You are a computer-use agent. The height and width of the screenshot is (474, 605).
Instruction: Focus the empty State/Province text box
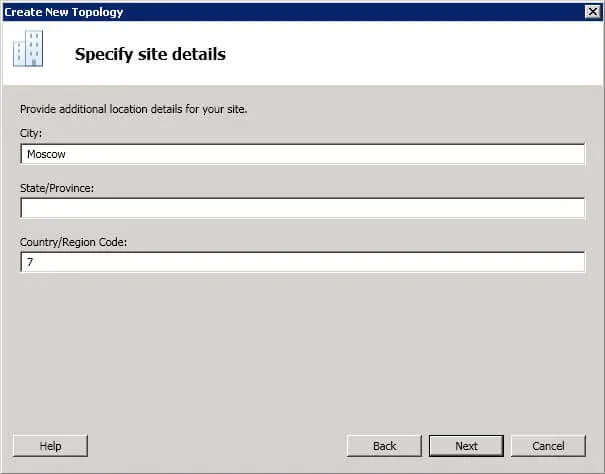tap(302, 208)
